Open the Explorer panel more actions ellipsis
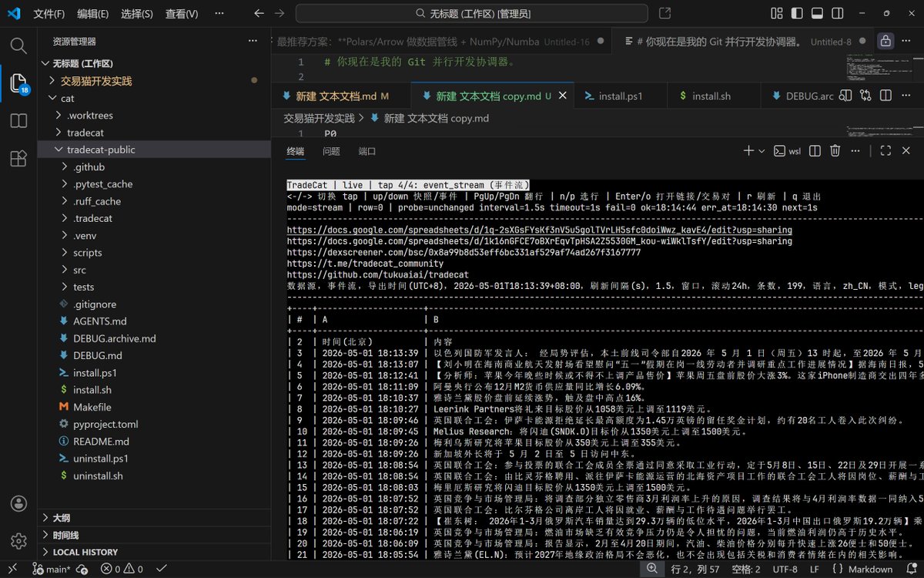924x578 pixels. 253,42
